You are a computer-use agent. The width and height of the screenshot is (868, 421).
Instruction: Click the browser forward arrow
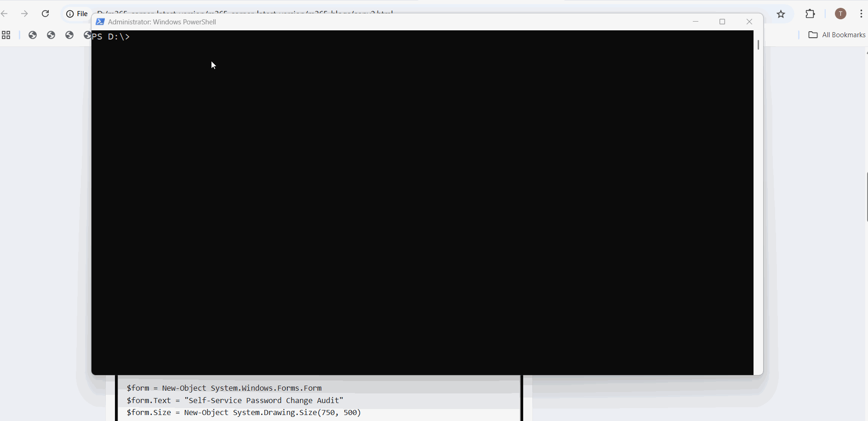tap(24, 14)
